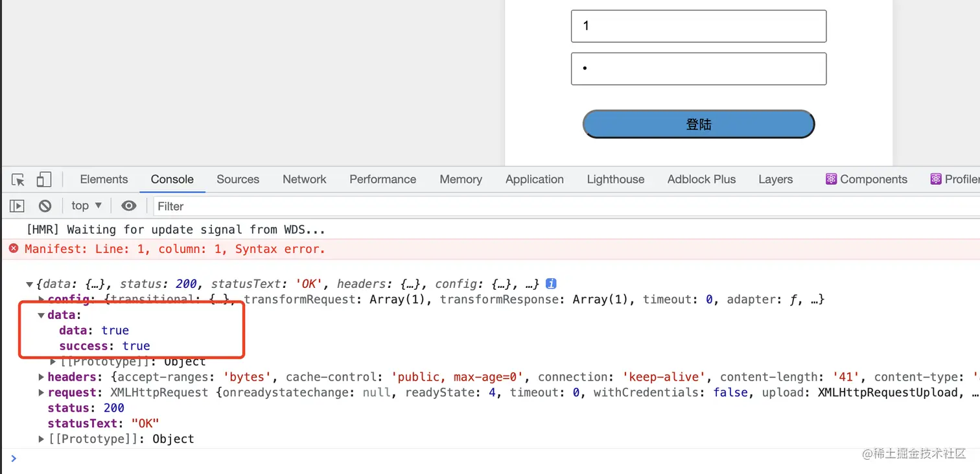Click the XMLHttpRequestUpload value in the request row
980x474 pixels.
tap(887, 392)
